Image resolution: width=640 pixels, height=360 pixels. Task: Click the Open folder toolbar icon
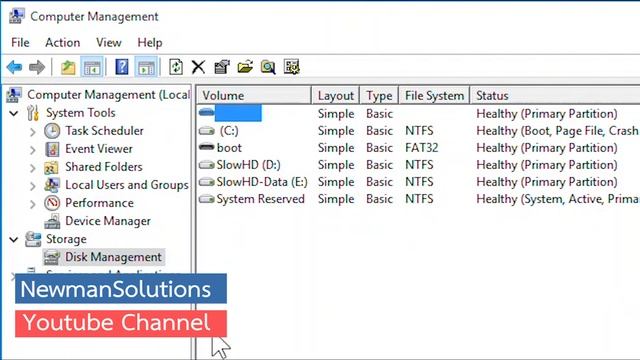pos(245,67)
